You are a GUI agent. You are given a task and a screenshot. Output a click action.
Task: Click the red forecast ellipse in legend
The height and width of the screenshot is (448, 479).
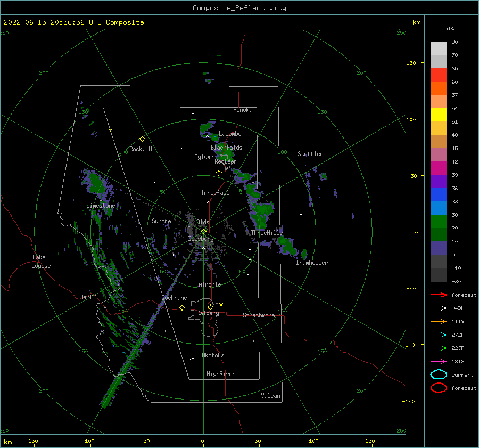439,388
